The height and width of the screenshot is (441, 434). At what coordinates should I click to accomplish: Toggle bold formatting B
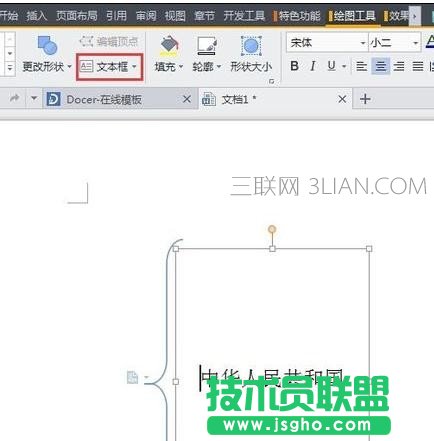pos(294,66)
